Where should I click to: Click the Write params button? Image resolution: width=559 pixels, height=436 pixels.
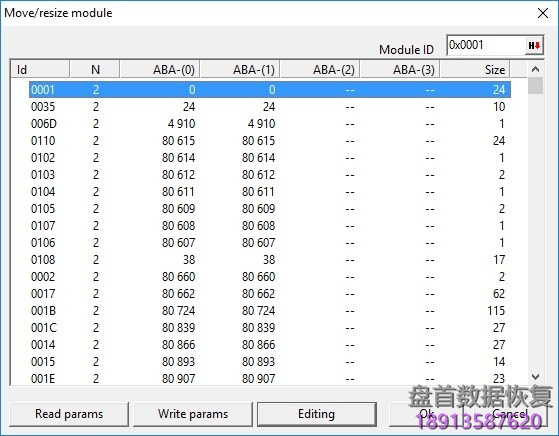point(193,414)
